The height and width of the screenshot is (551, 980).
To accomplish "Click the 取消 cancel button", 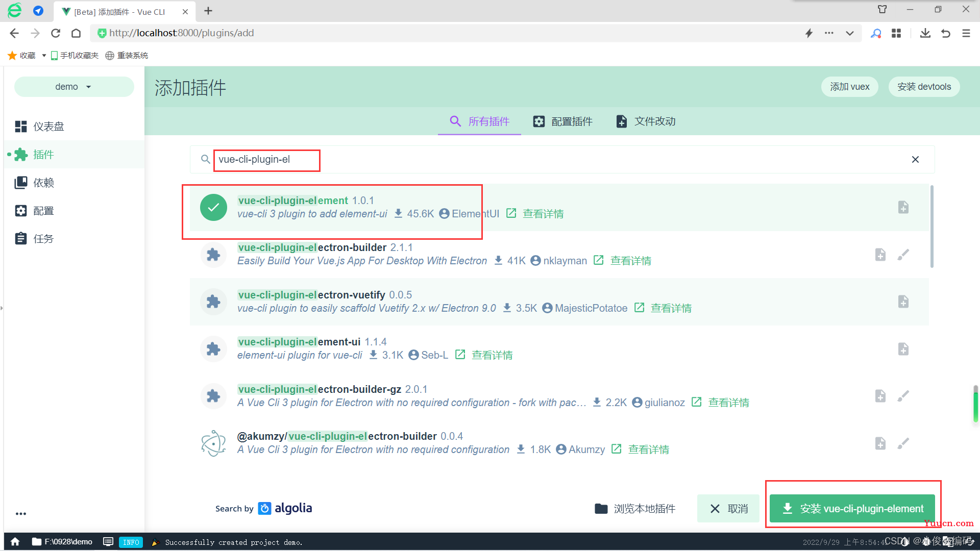I will coord(728,509).
